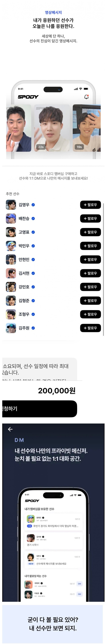Follow 김형준 from recommended players
Viewport: 105px width, 644px height.
(x=90, y=301)
